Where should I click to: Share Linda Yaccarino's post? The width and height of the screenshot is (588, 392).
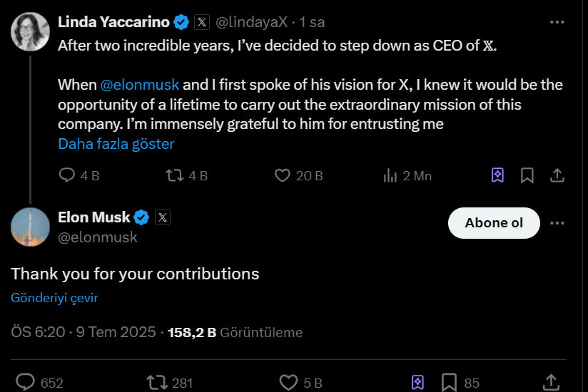(x=557, y=175)
